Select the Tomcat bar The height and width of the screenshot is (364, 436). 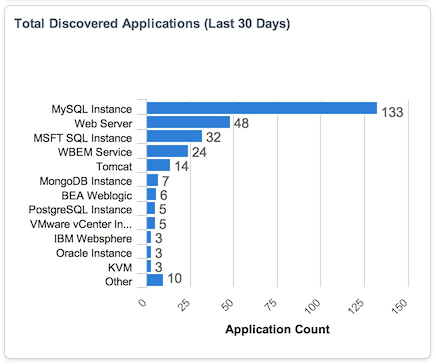(x=158, y=165)
